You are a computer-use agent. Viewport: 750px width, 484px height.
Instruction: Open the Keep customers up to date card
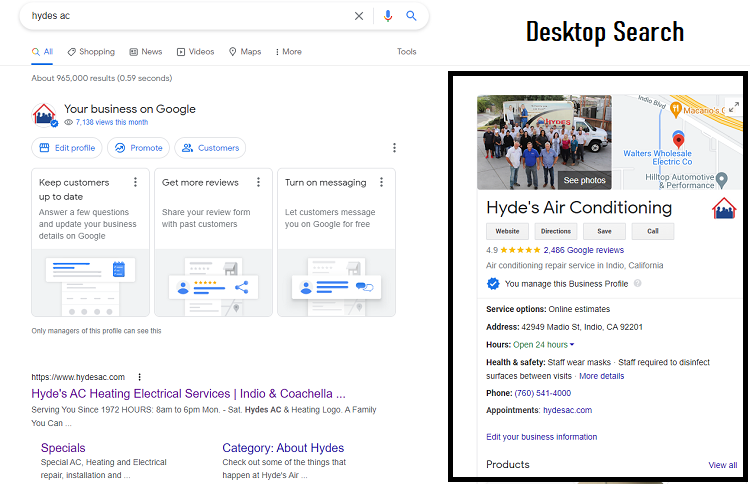[x=90, y=242]
